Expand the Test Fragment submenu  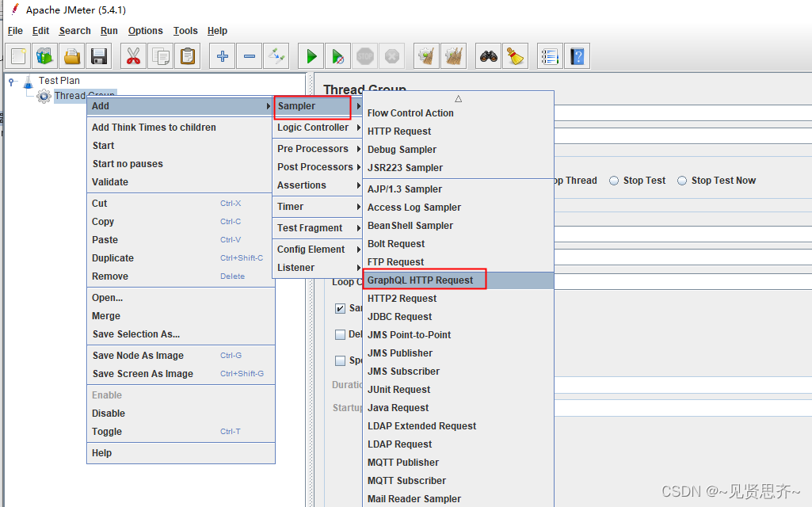point(318,228)
